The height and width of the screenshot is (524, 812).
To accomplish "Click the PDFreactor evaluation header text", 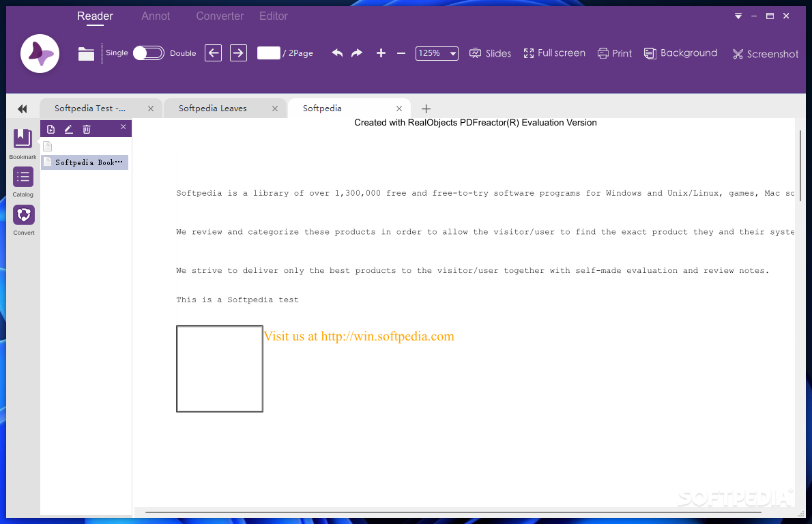I will (476, 123).
